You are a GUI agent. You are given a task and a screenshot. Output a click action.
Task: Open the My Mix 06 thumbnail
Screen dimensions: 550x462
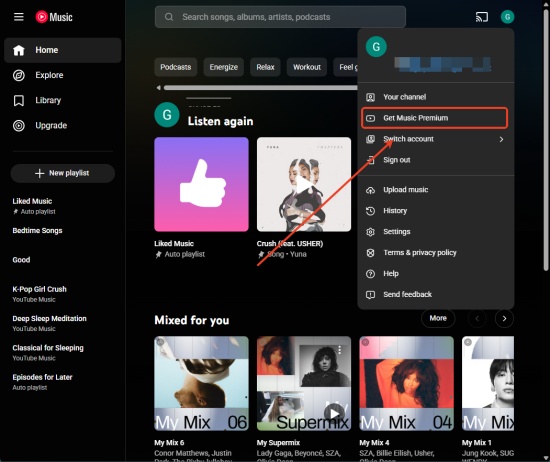click(201, 383)
